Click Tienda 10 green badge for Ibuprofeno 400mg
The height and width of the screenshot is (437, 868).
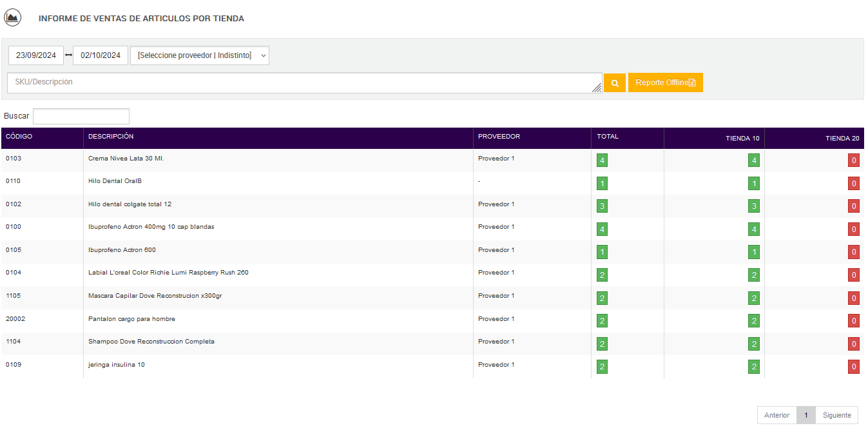[x=754, y=229]
